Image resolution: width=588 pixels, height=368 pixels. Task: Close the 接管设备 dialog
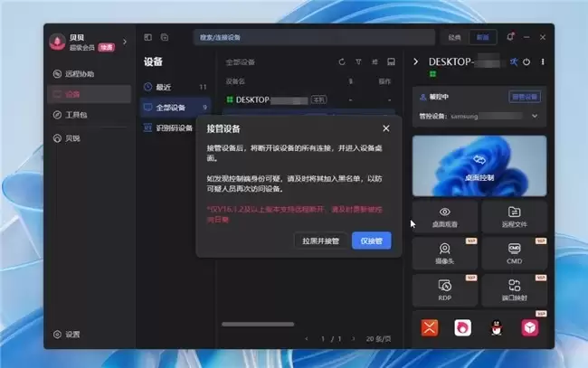pyautogui.click(x=386, y=128)
